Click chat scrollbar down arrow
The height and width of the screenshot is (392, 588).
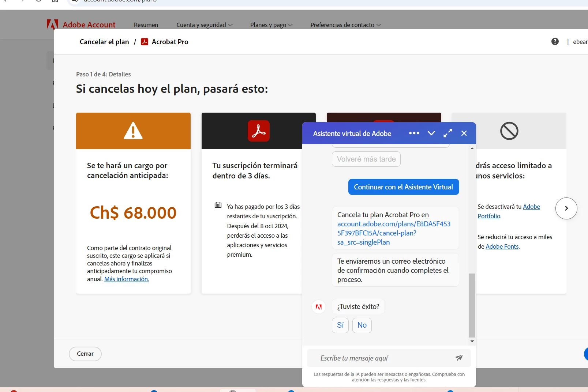472,341
